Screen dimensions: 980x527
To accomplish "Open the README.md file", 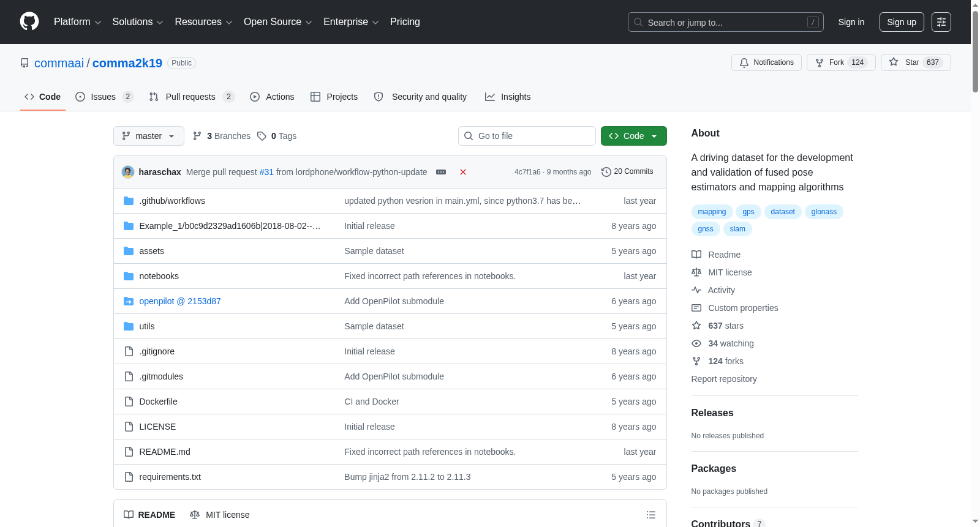I will [165, 452].
